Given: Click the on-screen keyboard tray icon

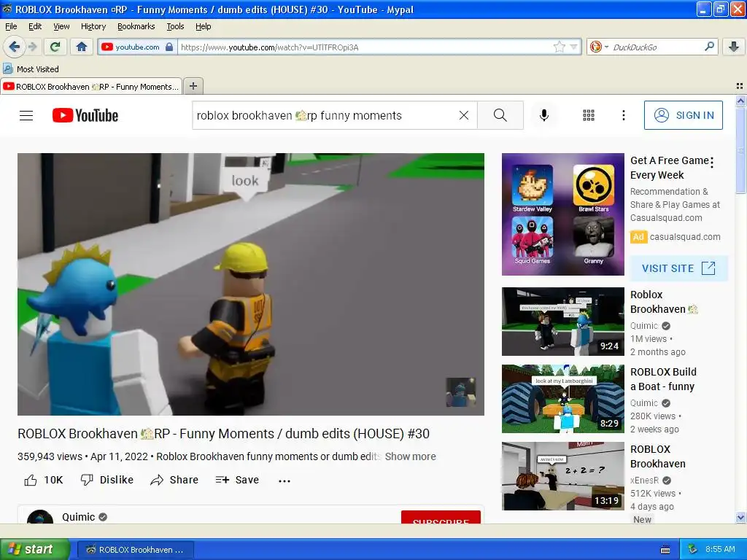Looking at the screenshot, I should pos(665,550).
